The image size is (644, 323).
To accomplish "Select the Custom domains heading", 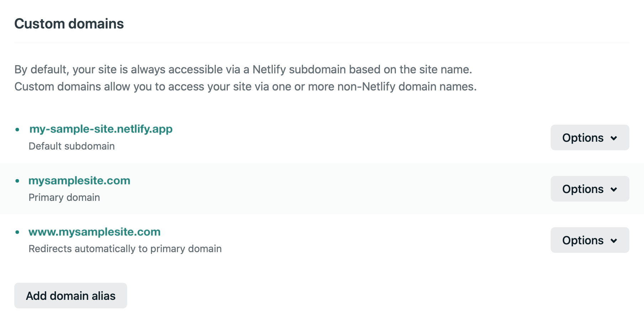I will (x=69, y=24).
